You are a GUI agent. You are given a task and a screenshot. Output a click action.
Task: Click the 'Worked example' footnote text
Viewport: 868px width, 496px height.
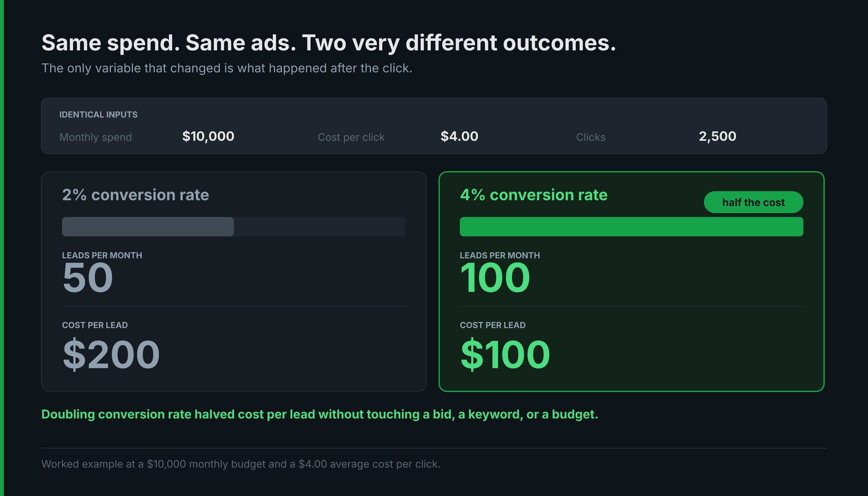241,464
